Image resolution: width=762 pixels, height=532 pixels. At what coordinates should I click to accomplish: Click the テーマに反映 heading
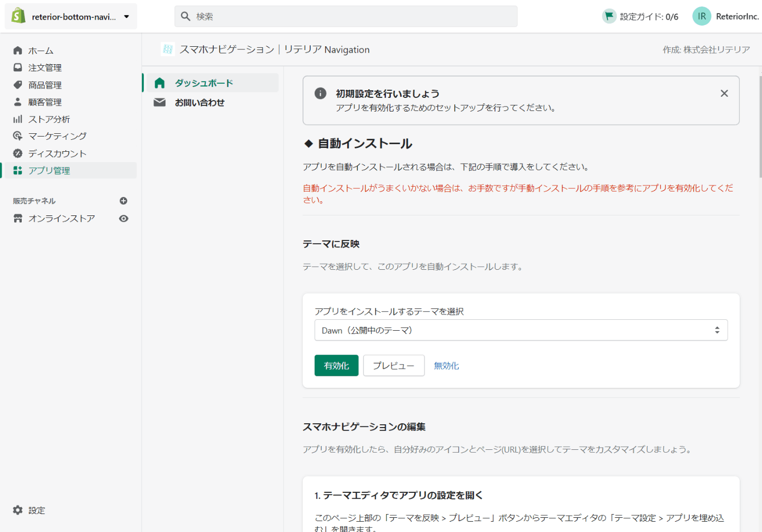click(331, 244)
